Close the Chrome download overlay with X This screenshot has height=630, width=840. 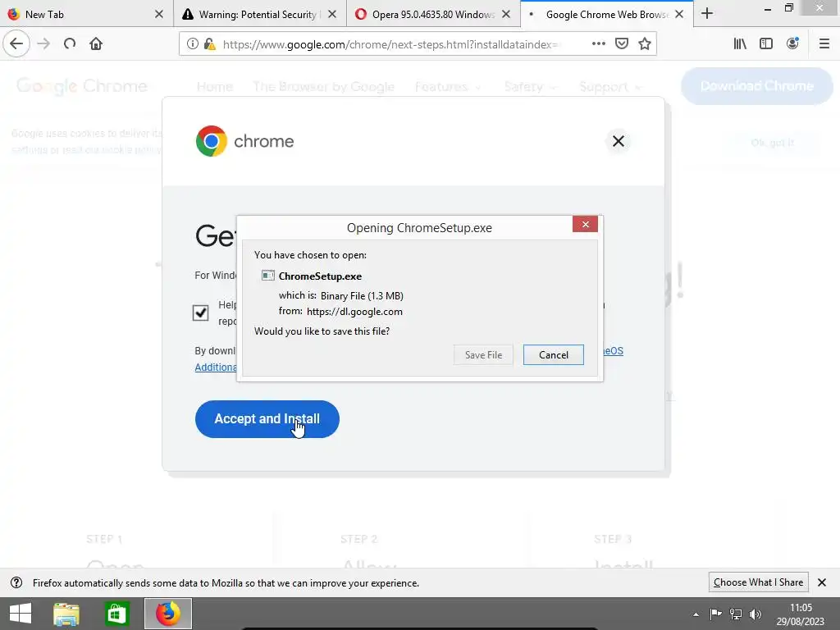point(619,141)
